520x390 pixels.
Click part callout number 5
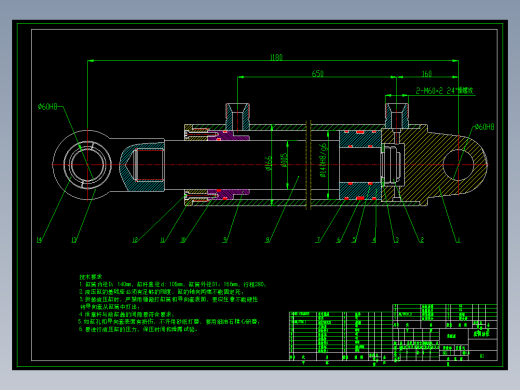tap(354, 240)
